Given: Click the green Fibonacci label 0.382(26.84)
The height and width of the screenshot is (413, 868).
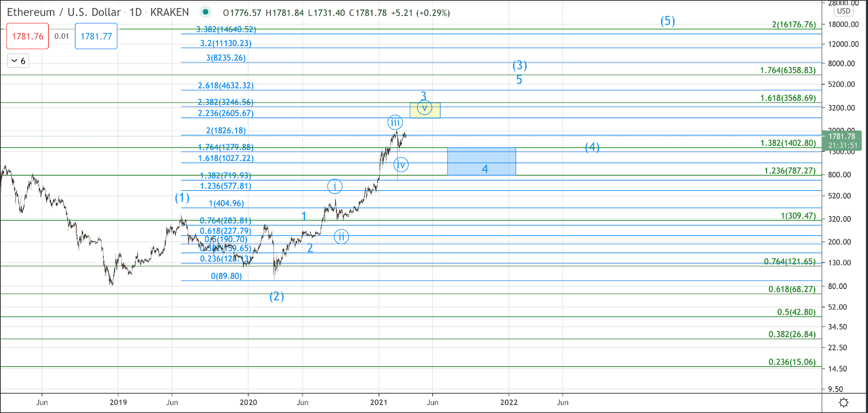Looking at the screenshot, I should click(792, 334).
